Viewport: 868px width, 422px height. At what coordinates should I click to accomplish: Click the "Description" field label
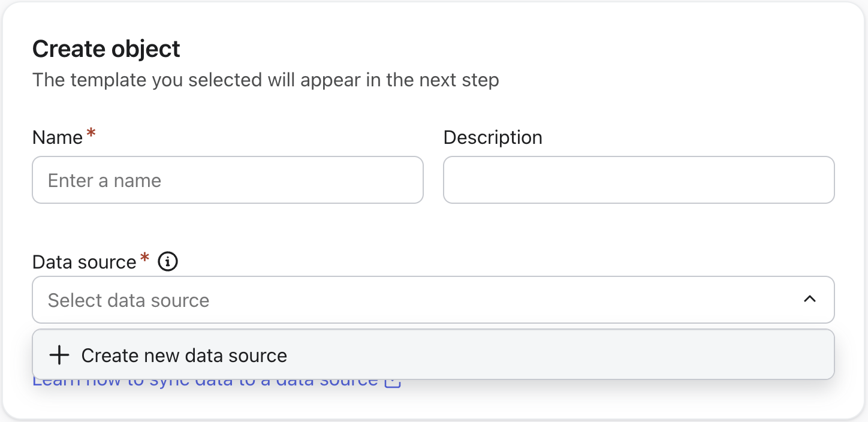pos(493,138)
